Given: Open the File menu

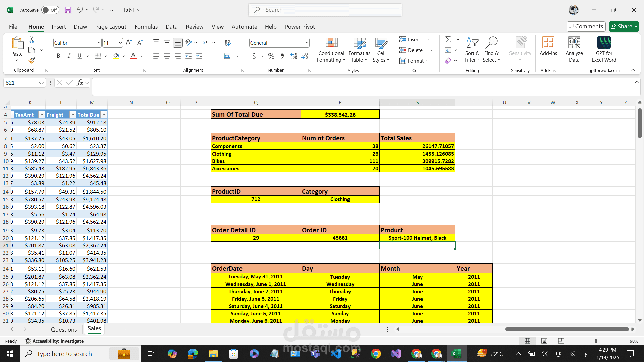Looking at the screenshot, I should click(13, 27).
